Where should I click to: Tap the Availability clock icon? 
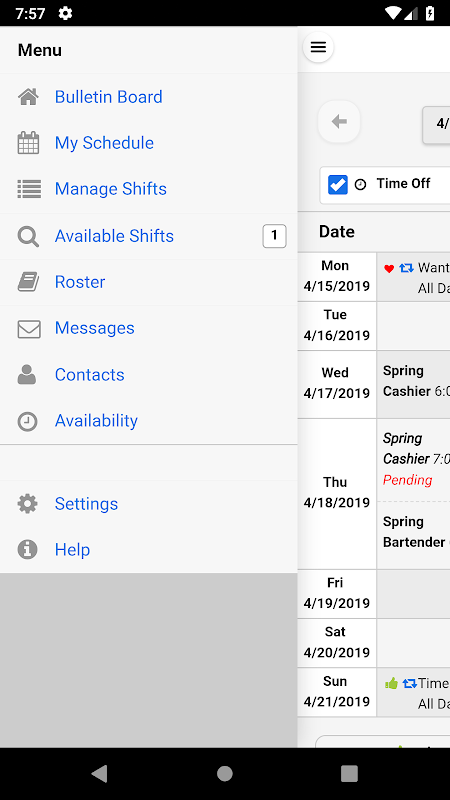[x=28, y=422]
